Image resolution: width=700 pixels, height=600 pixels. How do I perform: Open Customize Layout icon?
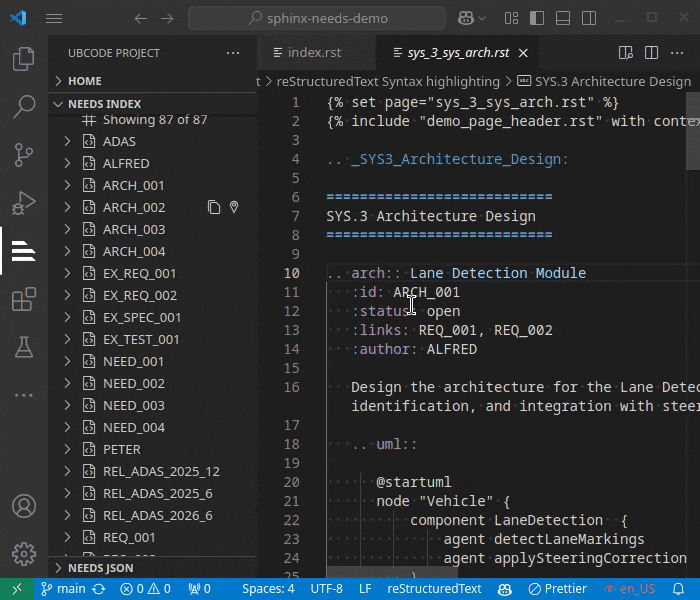[511, 18]
